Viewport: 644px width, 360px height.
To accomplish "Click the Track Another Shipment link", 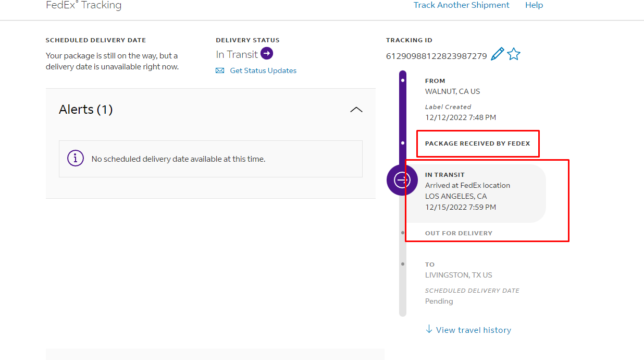I will click(x=461, y=5).
